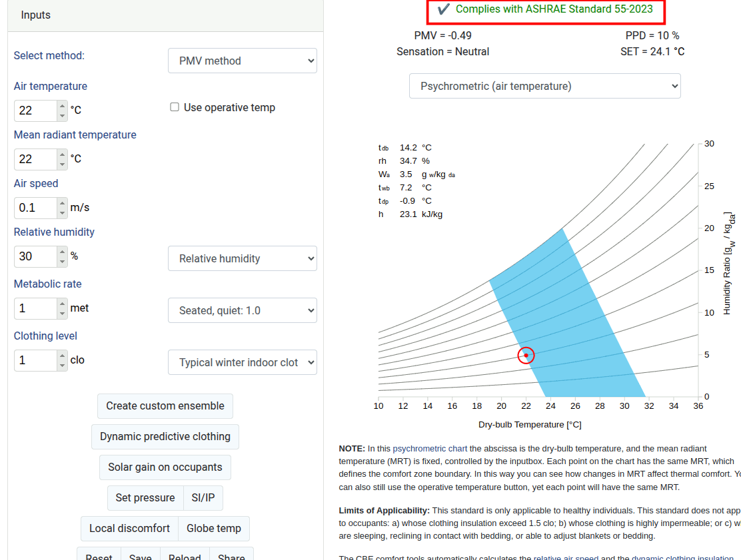This screenshot has height=560, width=741.
Task: Open the Seated, quiet metabolic activity dropdown
Action: point(242,310)
